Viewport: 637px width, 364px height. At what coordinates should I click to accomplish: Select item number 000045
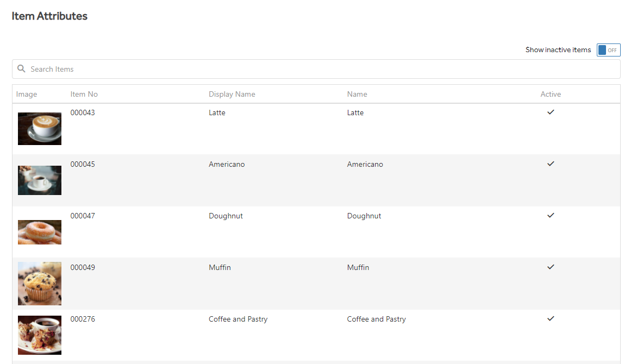click(x=83, y=164)
